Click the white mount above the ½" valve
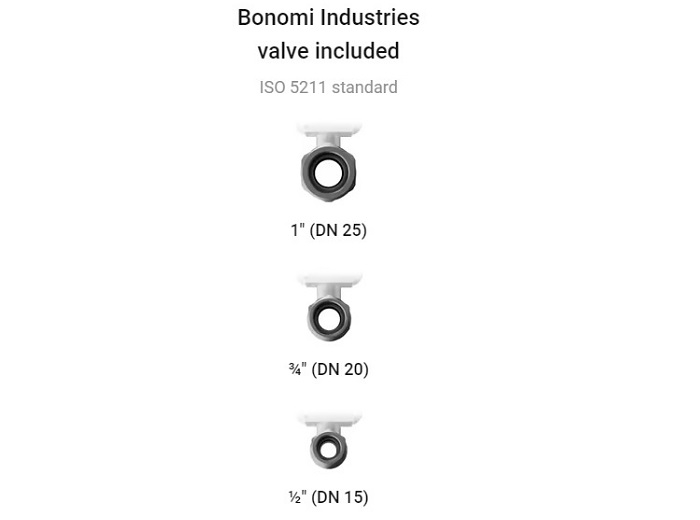Image resolution: width=700 pixels, height=520 pixels. (x=328, y=420)
